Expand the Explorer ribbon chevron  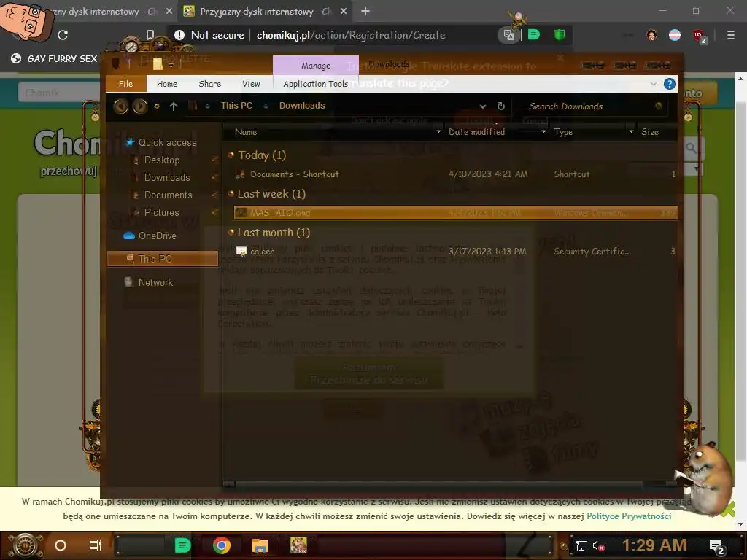click(x=653, y=85)
